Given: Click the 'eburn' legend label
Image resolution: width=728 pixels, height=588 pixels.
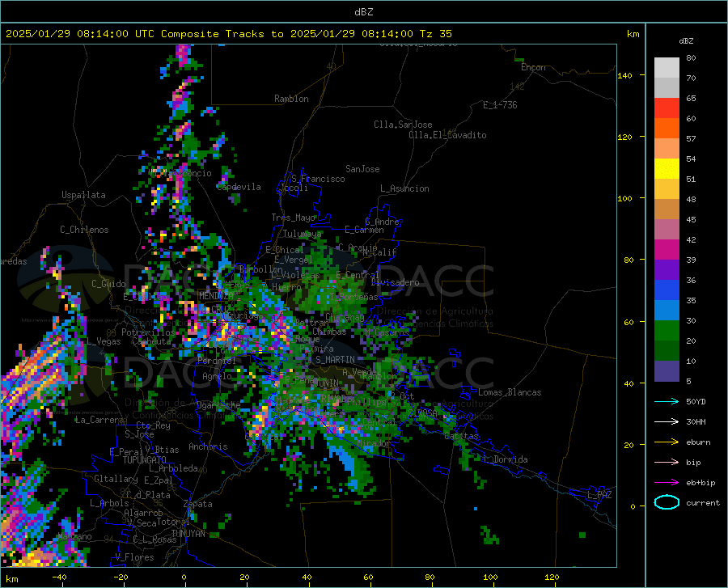Looking at the screenshot, I should tap(698, 442).
